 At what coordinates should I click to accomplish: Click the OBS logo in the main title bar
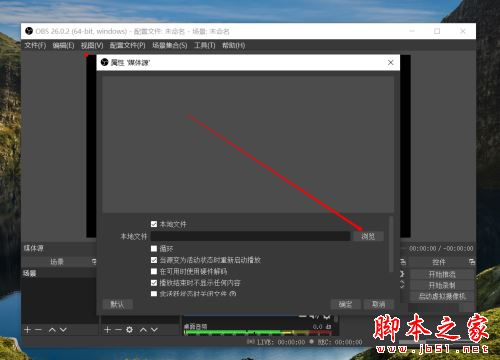29,31
